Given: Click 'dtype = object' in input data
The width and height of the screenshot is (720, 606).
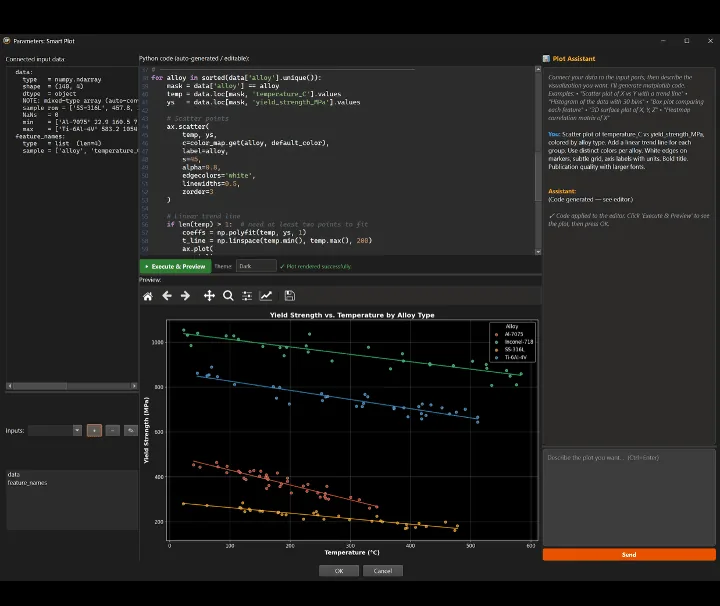Looking at the screenshot, I should pos(49,94).
